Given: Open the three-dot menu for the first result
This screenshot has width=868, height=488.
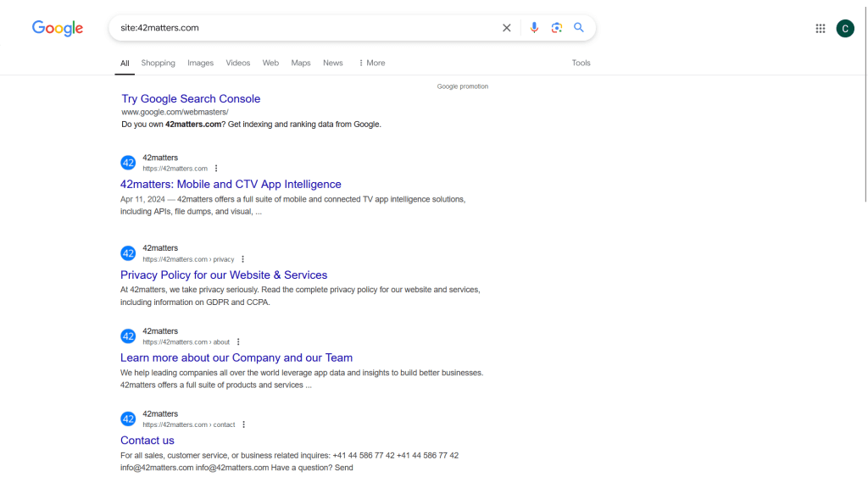Looking at the screenshot, I should (216, 168).
